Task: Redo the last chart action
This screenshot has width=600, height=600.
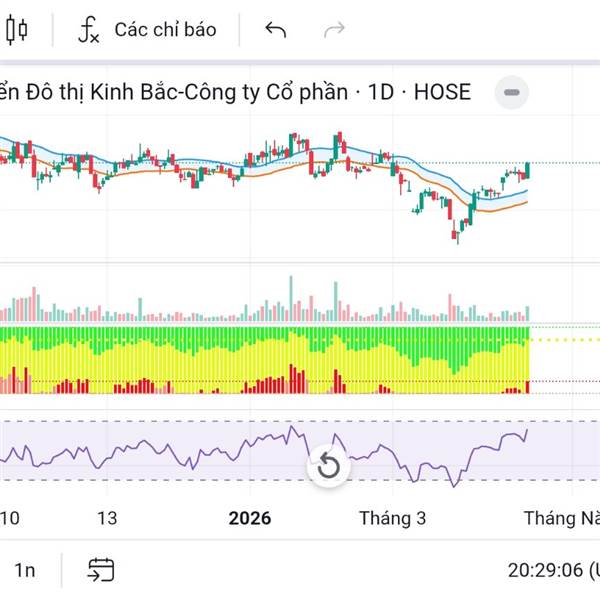Action: pos(334,30)
